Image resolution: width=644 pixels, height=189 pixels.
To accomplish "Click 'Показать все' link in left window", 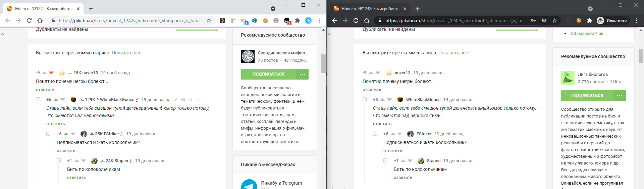I will 126,53.
